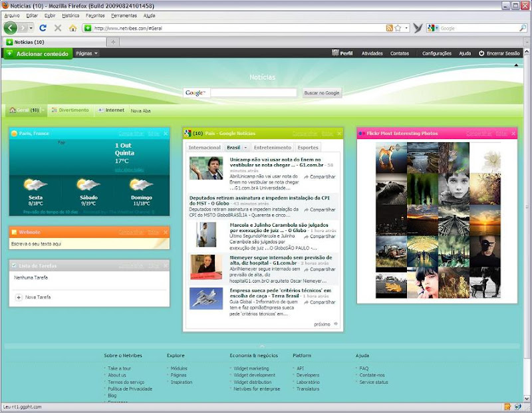Open the Unicamp Enem news headline
This screenshot has width=532, height=413.
point(276,162)
